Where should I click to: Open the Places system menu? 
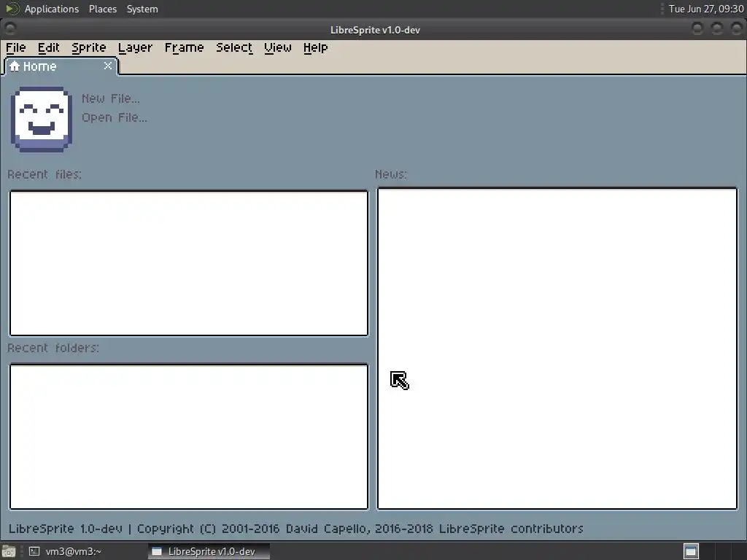click(102, 9)
